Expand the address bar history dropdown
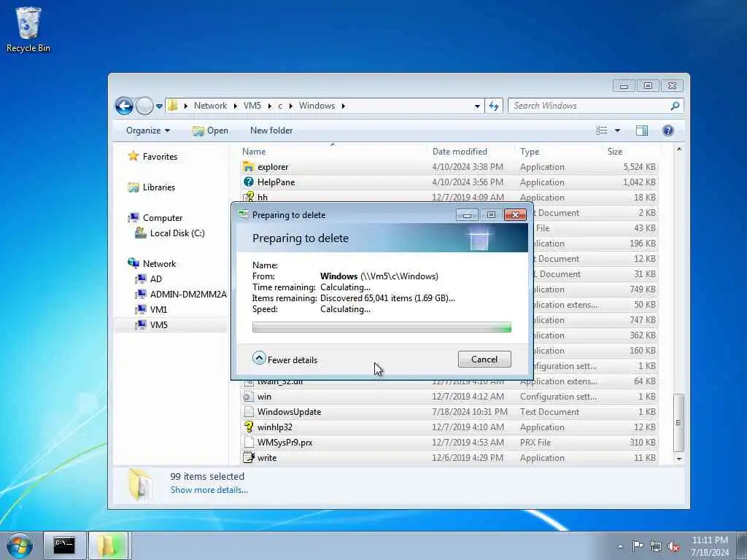Image resolution: width=747 pixels, height=560 pixels. coord(477,106)
